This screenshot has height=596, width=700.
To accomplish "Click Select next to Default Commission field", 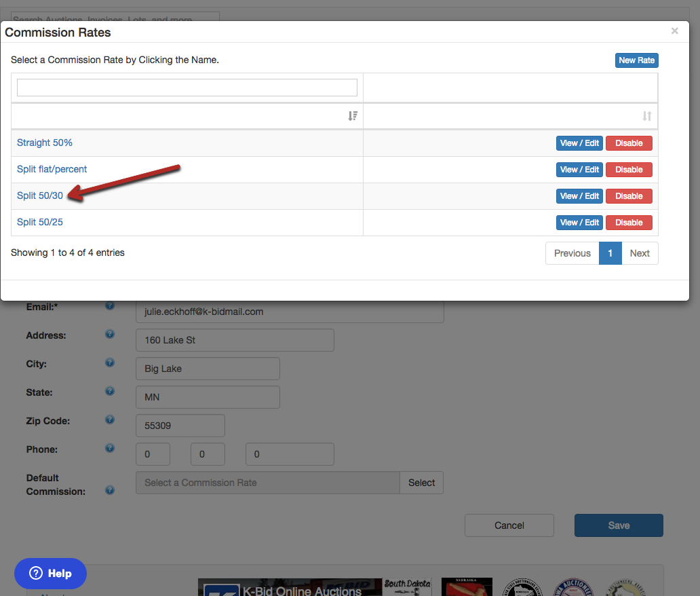I will [421, 483].
